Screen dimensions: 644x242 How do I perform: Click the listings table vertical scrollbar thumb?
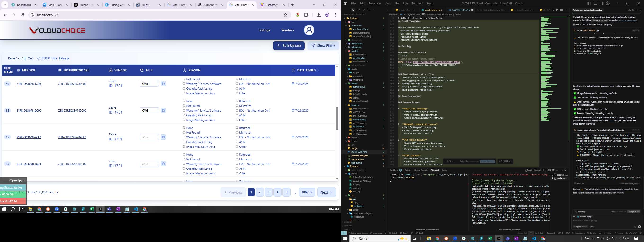(337, 118)
